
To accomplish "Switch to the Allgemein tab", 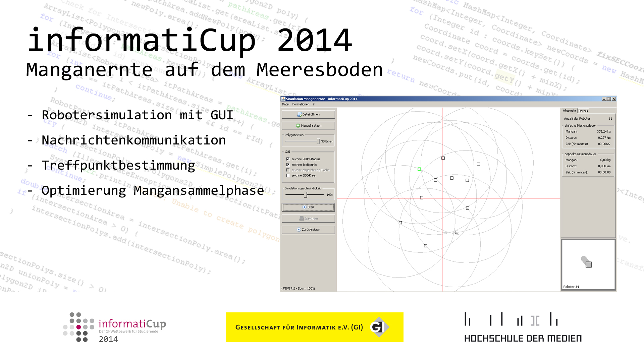I will [x=569, y=111].
